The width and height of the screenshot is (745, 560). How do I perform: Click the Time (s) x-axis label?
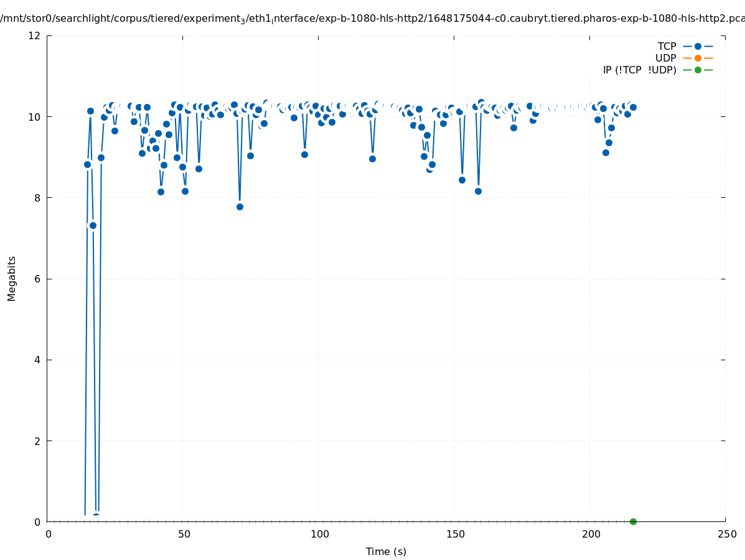point(386,551)
